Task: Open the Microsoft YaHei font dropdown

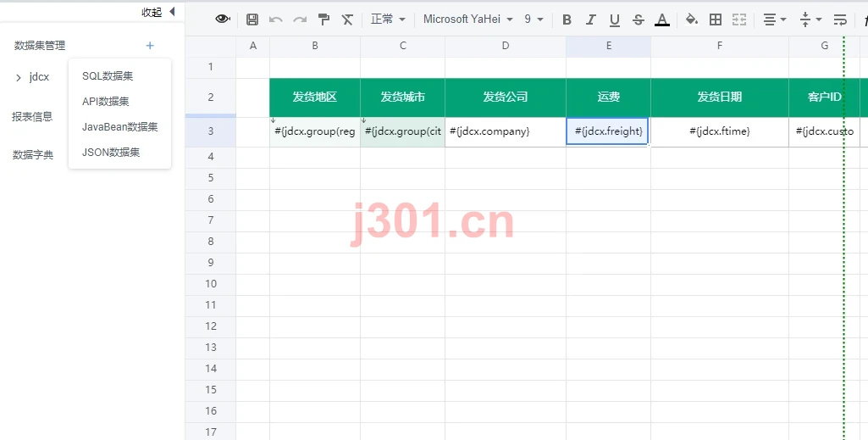Action: pos(467,19)
